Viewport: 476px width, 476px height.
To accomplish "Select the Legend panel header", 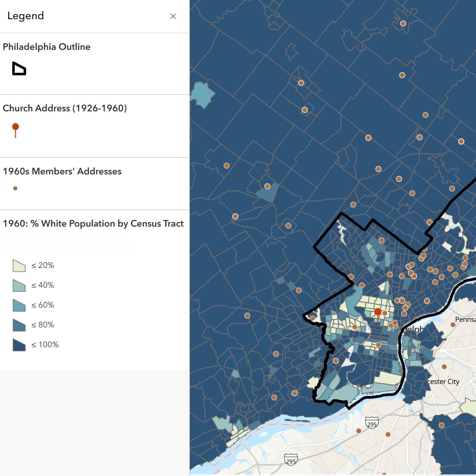I will (25, 16).
